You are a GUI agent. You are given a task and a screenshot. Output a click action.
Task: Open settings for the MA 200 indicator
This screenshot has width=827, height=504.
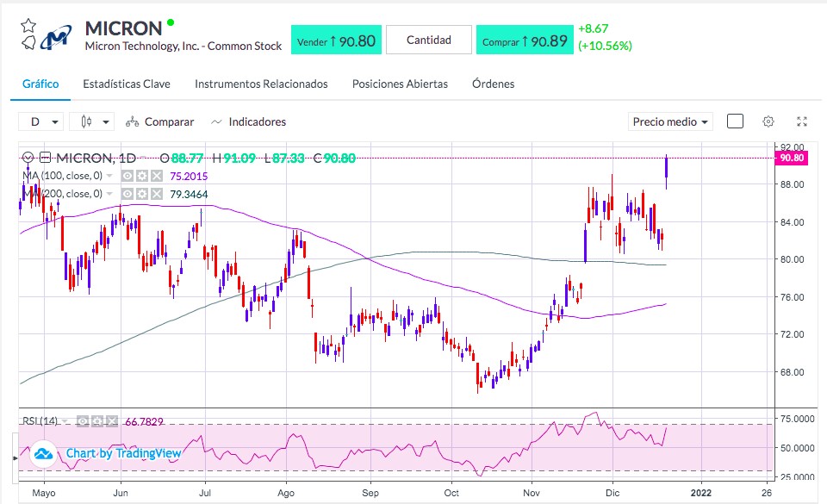pos(142,194)
